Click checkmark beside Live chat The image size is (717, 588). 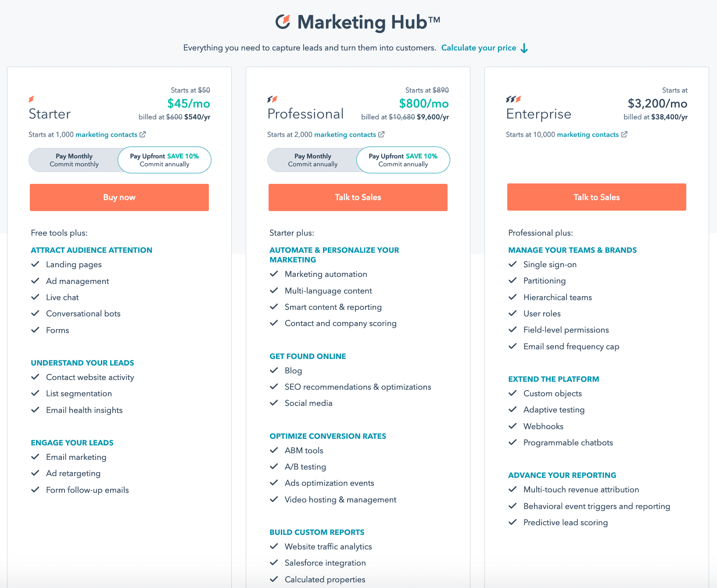click(x=35, y=297)
